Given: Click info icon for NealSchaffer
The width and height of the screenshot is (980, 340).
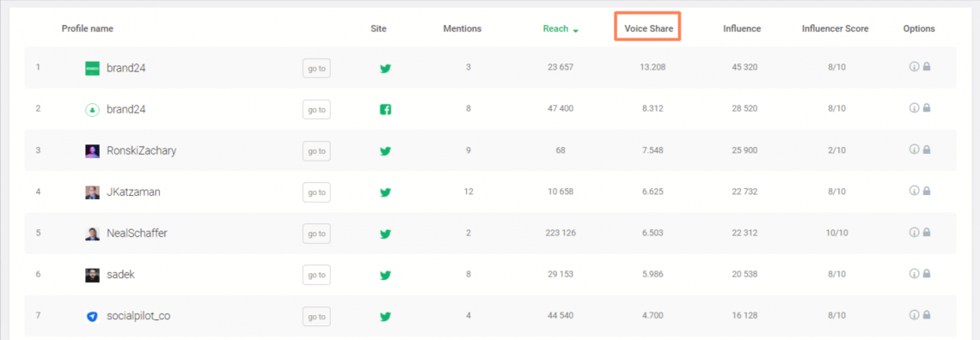Looking at the screenshot, I should click(x=914, y=232).
